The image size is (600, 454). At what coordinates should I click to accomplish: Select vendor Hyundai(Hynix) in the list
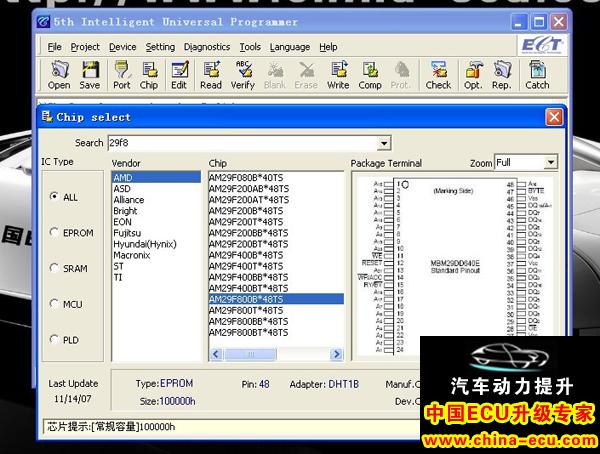click(156, 244)
